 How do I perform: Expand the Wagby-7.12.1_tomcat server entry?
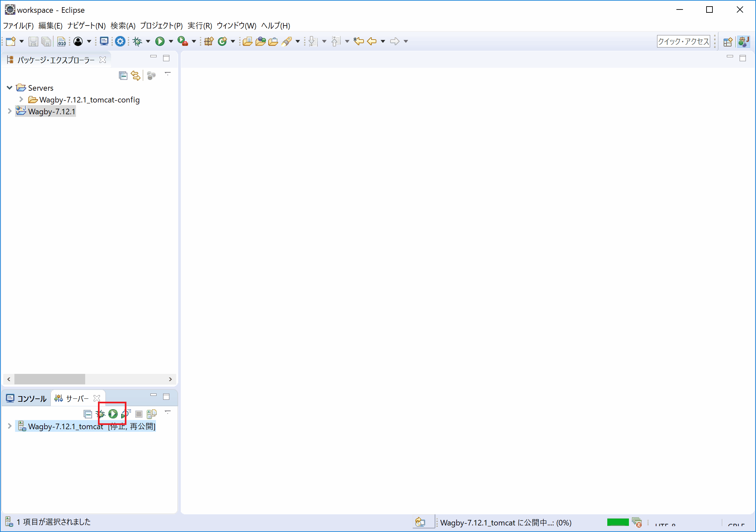(x=9, y=426)
